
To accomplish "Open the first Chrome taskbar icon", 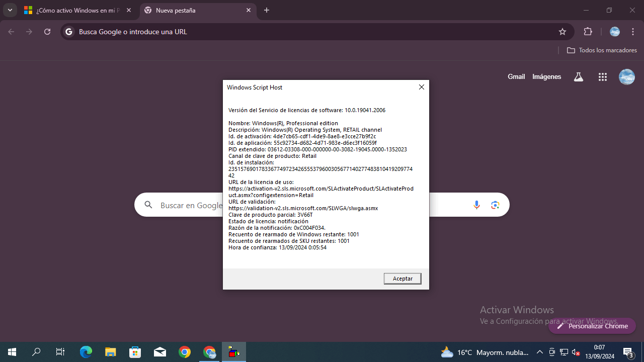I will 185,352.
